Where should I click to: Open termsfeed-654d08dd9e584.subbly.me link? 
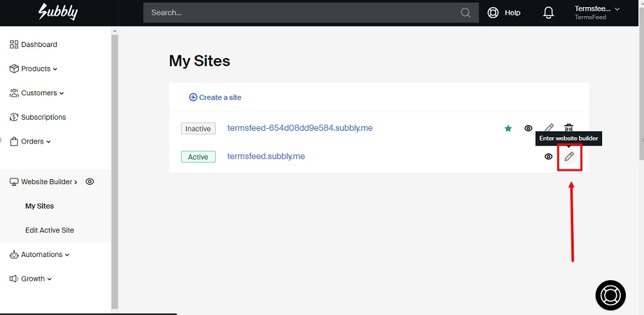300,128
